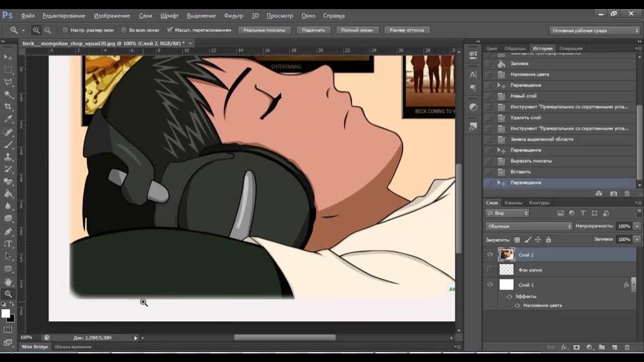Open Непрозрачность opacity slider arrow

point(637,226)
